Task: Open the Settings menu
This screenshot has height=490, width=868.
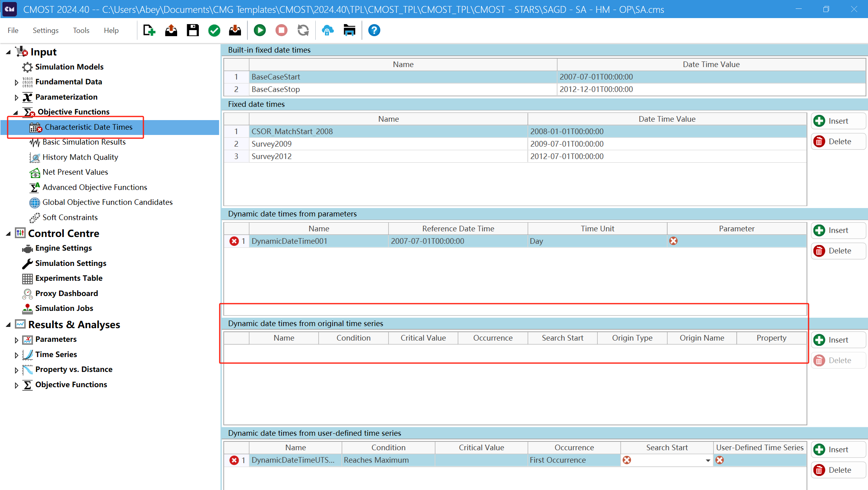Action: (x=45, y=31)
